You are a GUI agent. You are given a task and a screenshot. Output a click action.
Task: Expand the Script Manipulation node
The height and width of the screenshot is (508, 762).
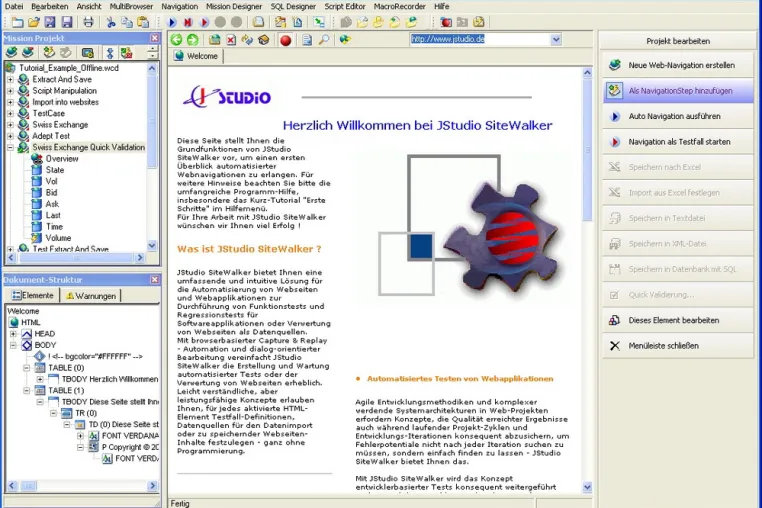10,90
